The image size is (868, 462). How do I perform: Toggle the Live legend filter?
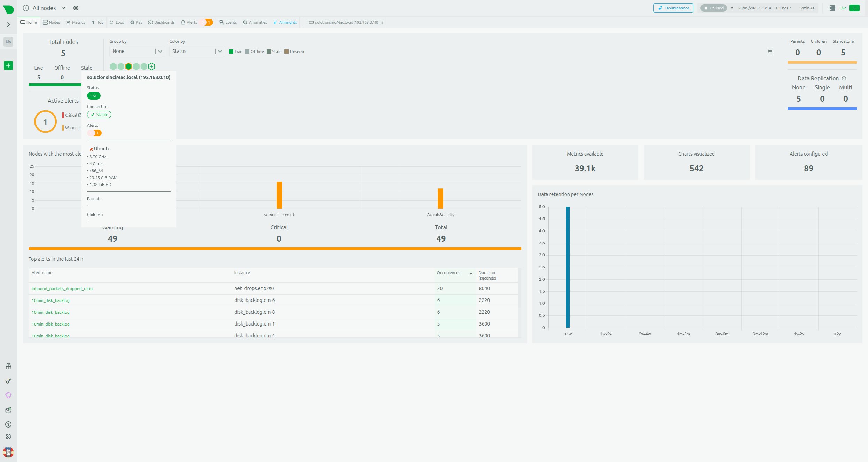(235, 52)
